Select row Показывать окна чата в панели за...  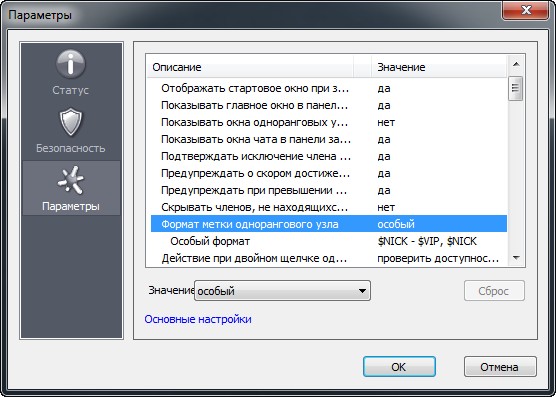pos(329,139)
